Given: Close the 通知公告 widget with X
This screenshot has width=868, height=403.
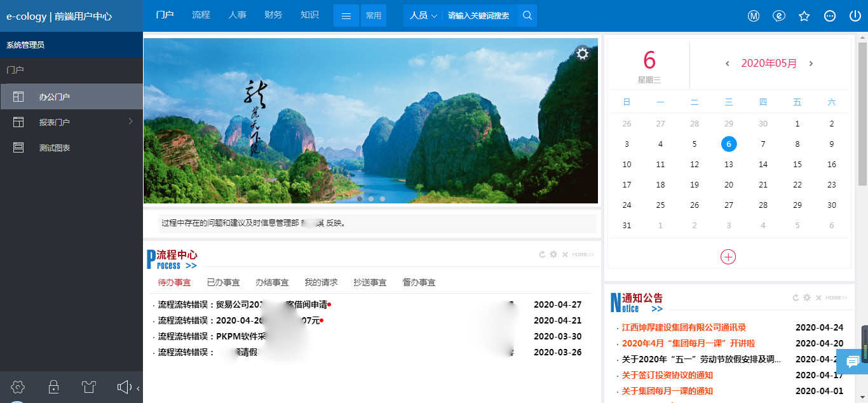Looking at the screenshot, I should pos(818,297).
